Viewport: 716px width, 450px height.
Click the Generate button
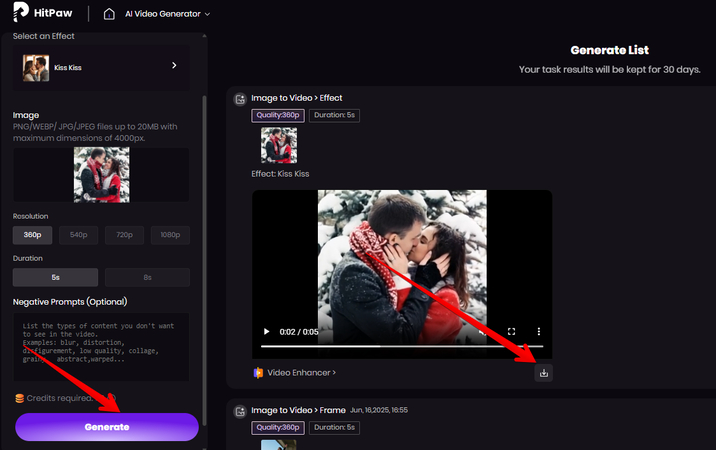pos(107,427)
